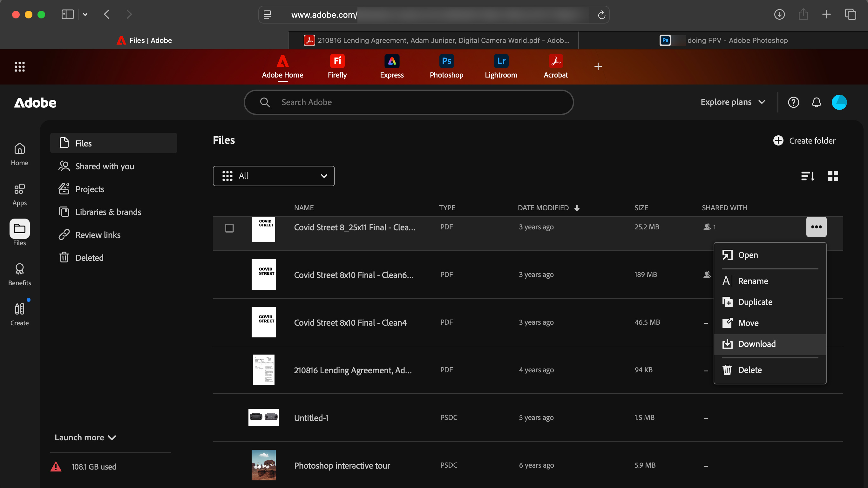This screenshot has width=868, height=488.
Task: Open Apps in the left rail
Action: (20, 195)
